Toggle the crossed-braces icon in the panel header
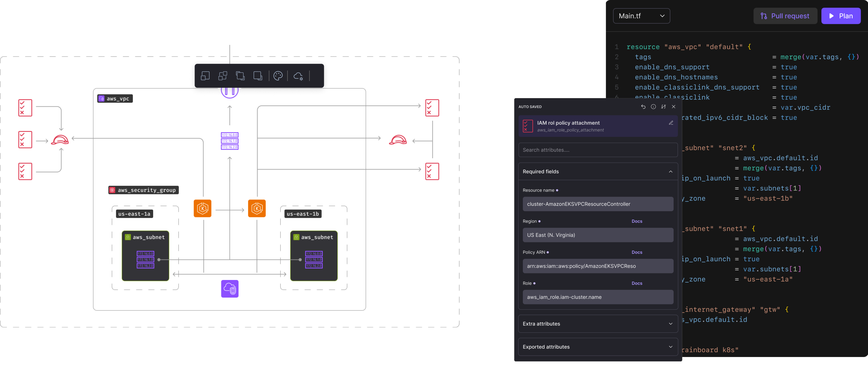This screenshot has width=868, height=366. coord(664,106)
